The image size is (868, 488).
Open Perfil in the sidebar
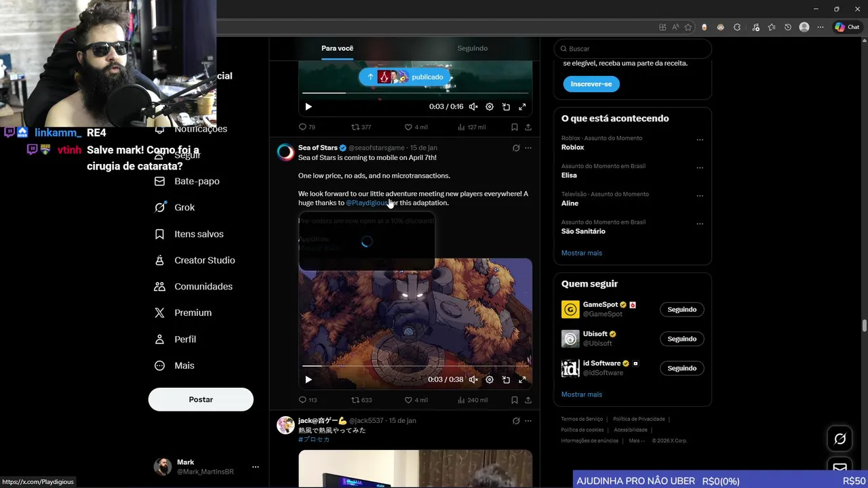175,339
